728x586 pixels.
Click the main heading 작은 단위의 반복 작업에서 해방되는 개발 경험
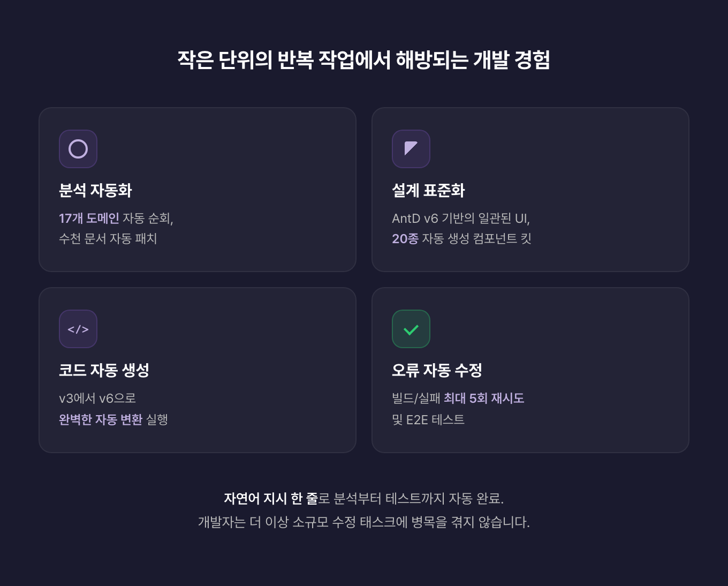pos(364,59)
